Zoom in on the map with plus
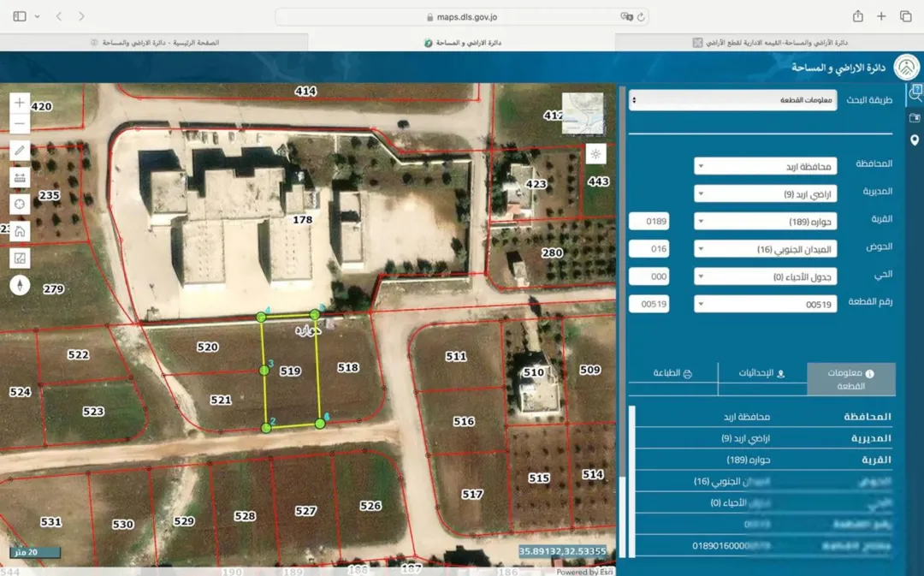Screen dimensions: 924x576 (20, 103)
